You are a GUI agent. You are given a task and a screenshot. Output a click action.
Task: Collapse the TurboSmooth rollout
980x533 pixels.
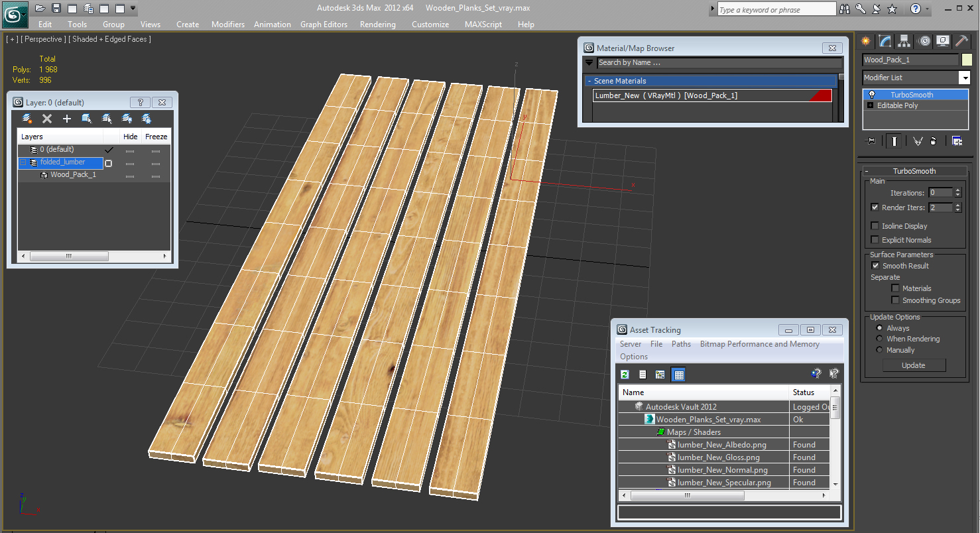[867, 171]
